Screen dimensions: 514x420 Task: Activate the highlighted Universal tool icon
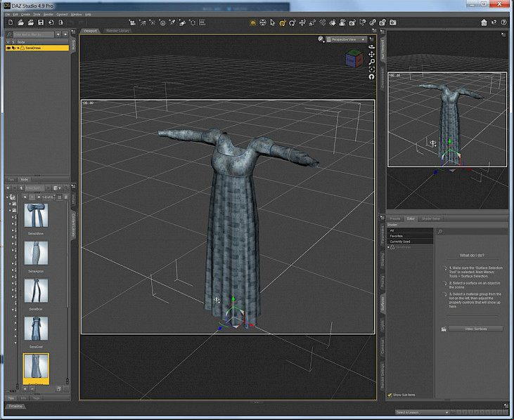(282, 22)
